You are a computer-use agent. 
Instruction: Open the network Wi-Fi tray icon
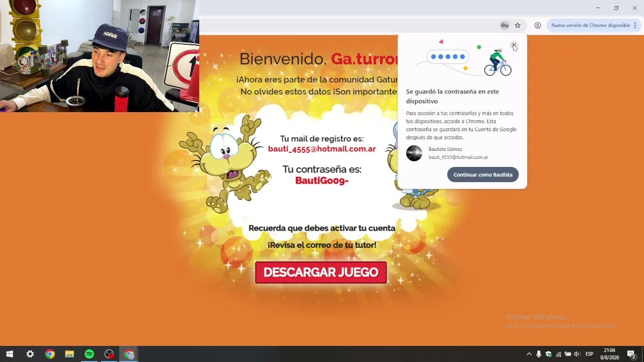pos(558,354)
